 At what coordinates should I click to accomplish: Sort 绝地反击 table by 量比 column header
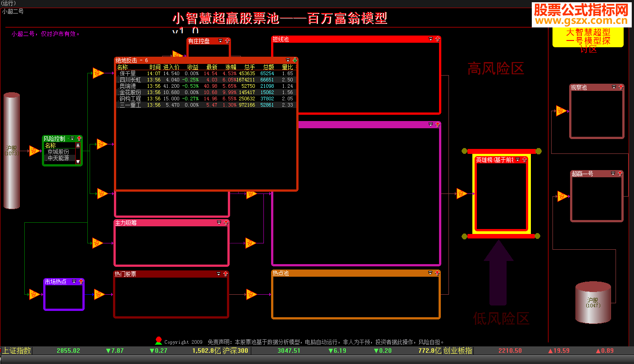click(x=287, y=67)
